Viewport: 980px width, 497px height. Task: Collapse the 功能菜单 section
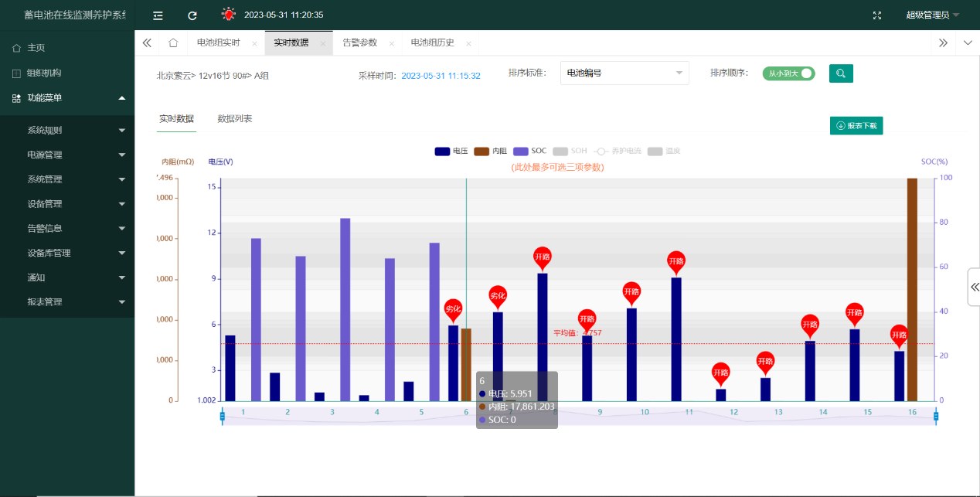[67, 98]
